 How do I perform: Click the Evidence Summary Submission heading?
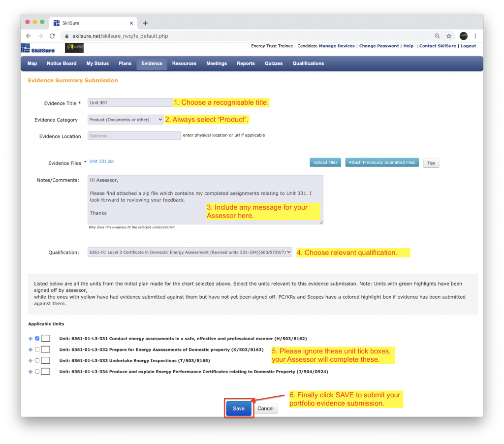pyautogui.click(x=73, y=80)
